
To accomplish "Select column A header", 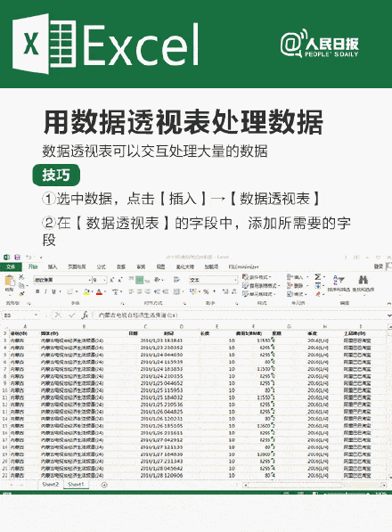I will [24, 326].
